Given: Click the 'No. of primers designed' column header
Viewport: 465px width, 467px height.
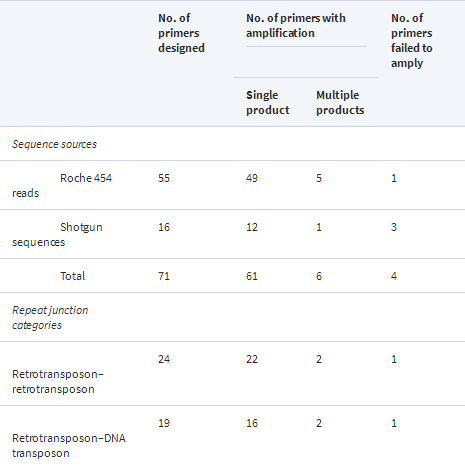Looking at the screenshot, I should [x=181, y=33].
